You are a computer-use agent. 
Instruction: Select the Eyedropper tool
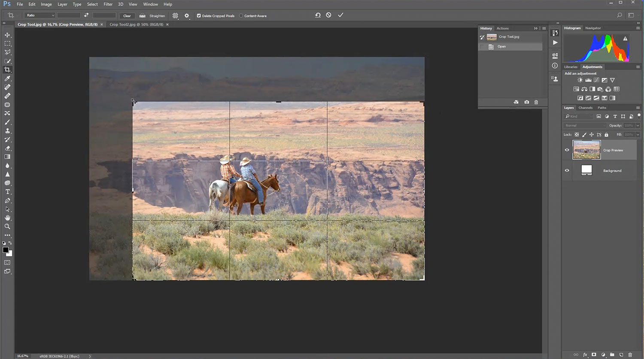(7, 78)
